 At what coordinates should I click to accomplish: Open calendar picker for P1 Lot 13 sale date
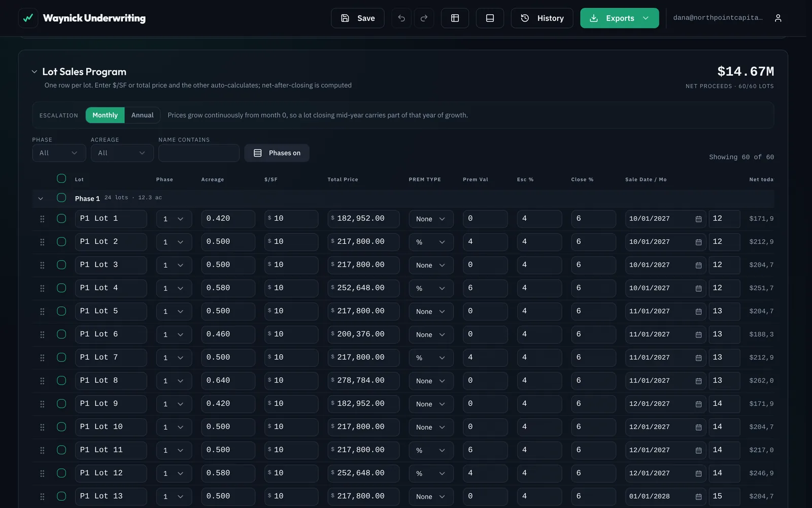(698, 496)
